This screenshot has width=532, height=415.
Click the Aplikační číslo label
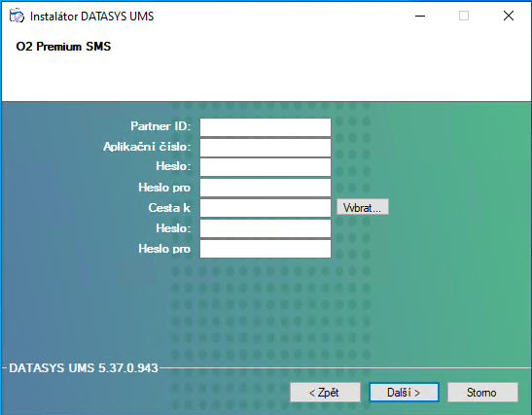point(147,147)
